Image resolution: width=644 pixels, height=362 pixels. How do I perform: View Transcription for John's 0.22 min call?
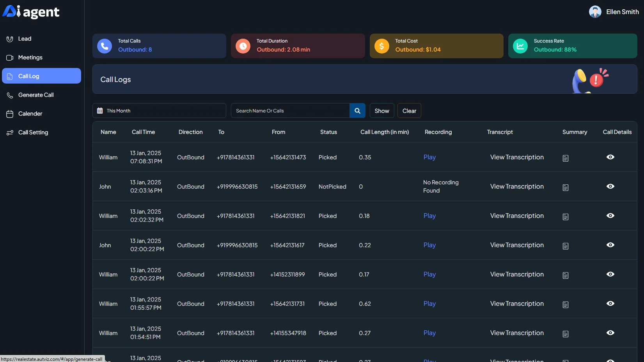517,245
